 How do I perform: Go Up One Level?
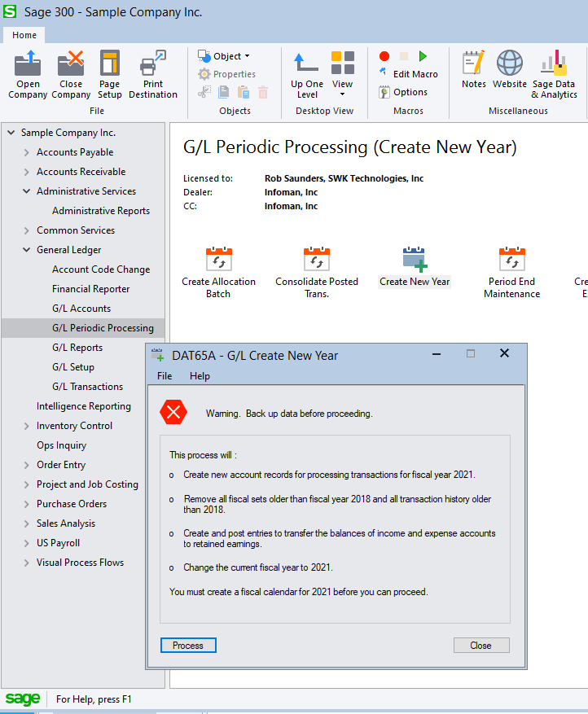click(x=307, y=75)
